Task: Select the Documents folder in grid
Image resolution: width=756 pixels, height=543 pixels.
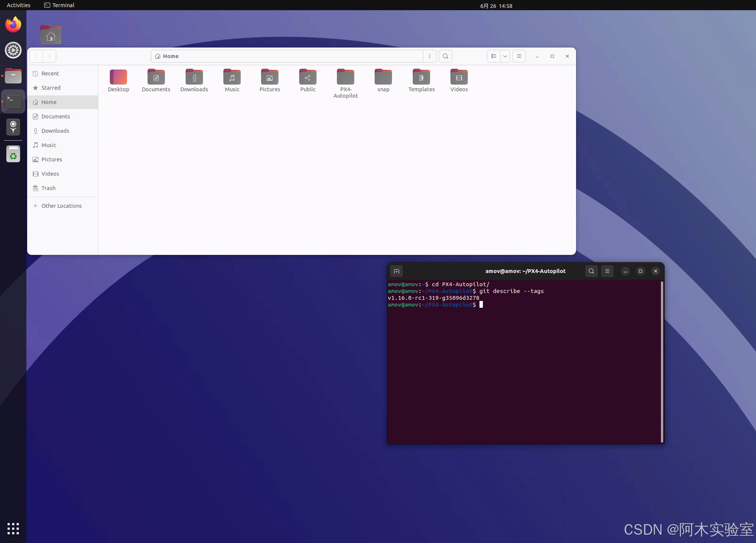Action: click(x=156, y=81)
